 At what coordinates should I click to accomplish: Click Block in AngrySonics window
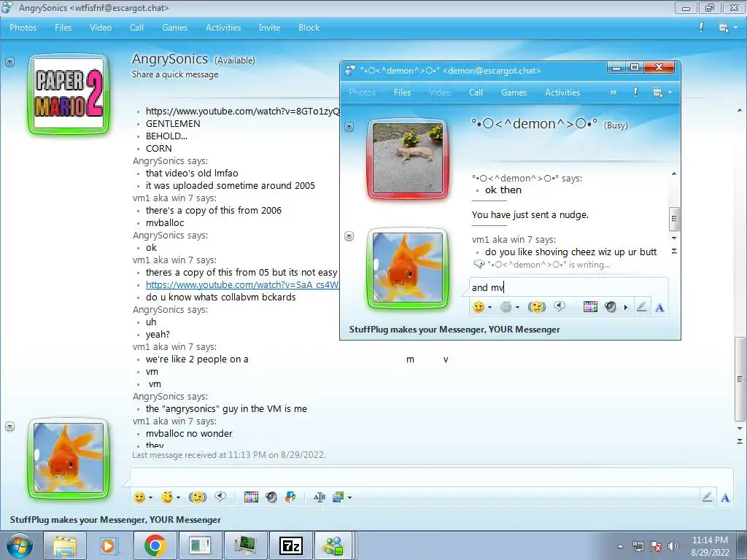point(309,28)
